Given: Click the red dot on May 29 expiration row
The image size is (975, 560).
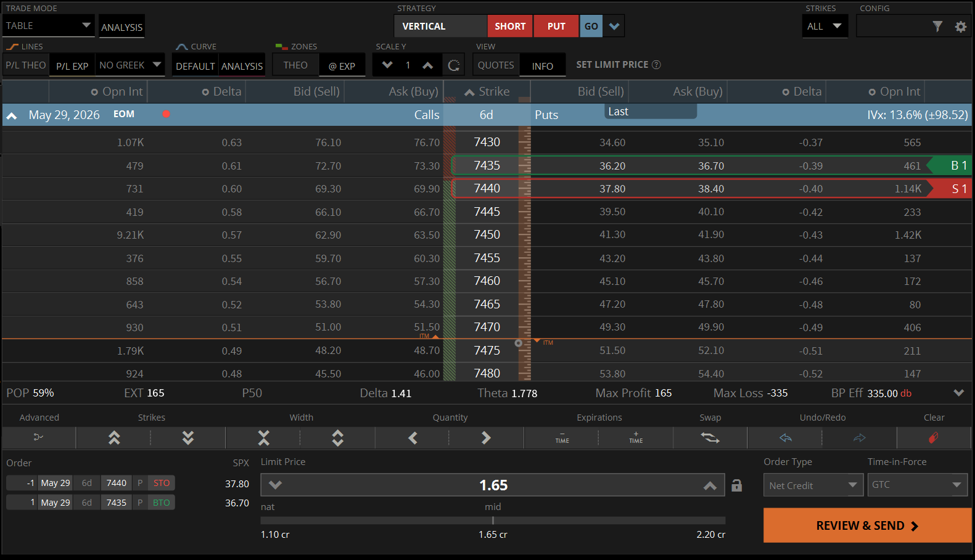Looking at the screenshot, I should [166, 114].
